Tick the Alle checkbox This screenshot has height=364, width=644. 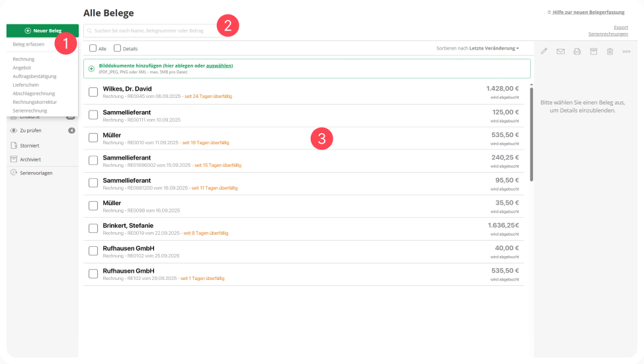[x=93, y=48]
